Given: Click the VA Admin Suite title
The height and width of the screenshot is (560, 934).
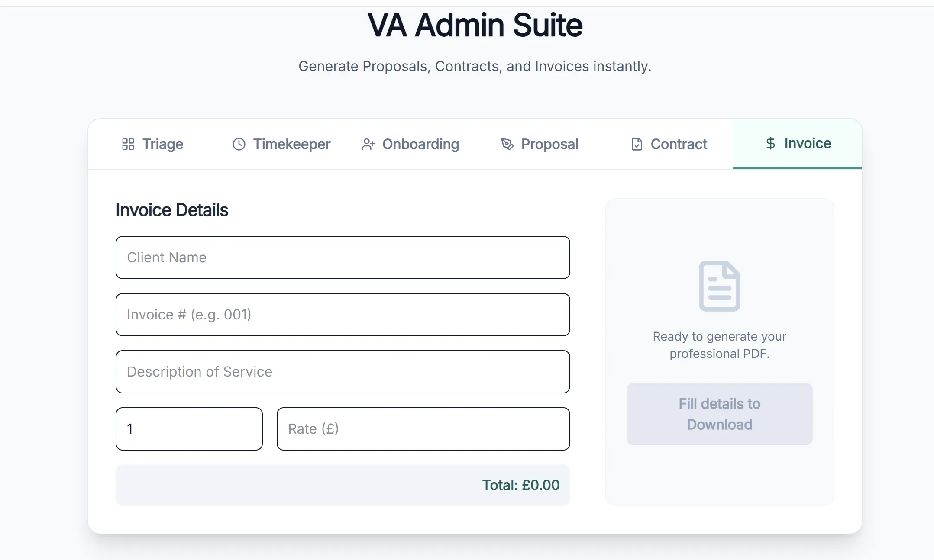Looking at the screenshot, I should (x=475, y=25).
